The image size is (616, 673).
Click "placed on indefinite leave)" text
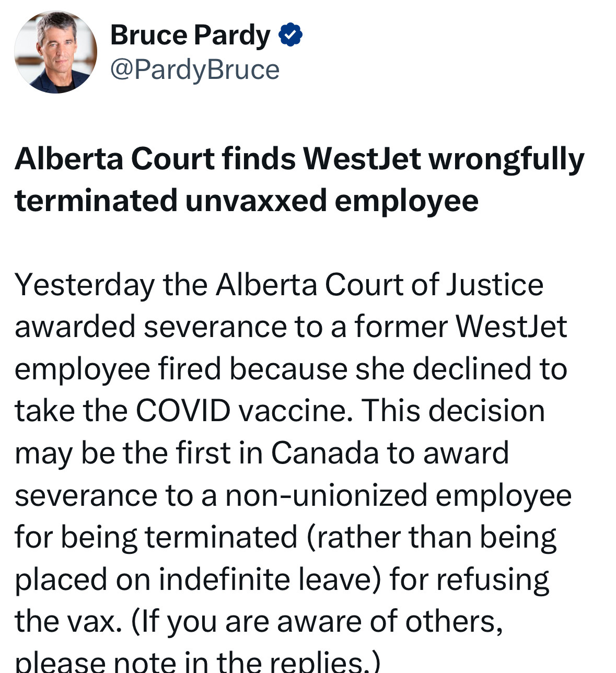[198, 579]
